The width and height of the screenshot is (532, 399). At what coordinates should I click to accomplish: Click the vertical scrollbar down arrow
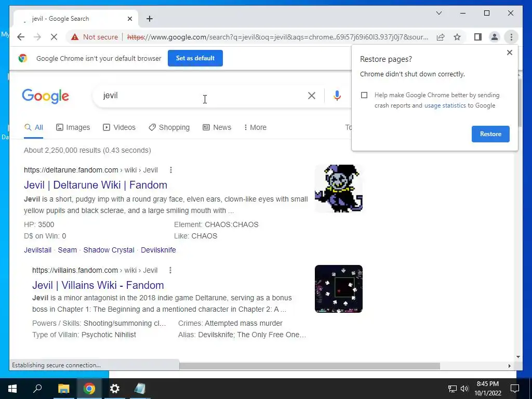coord(518,357)
